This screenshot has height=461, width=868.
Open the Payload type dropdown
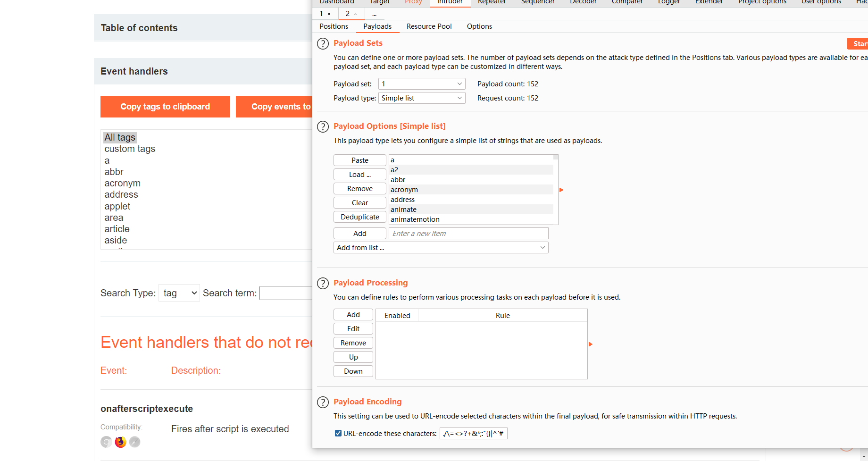pos(422,98)
